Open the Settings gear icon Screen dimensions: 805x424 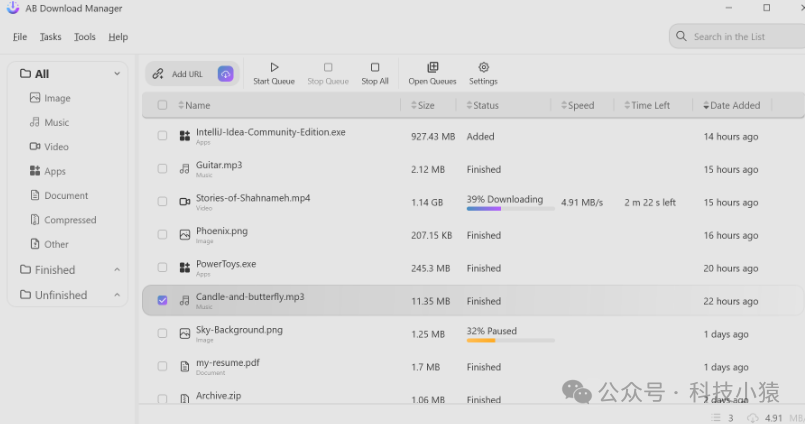483,68
